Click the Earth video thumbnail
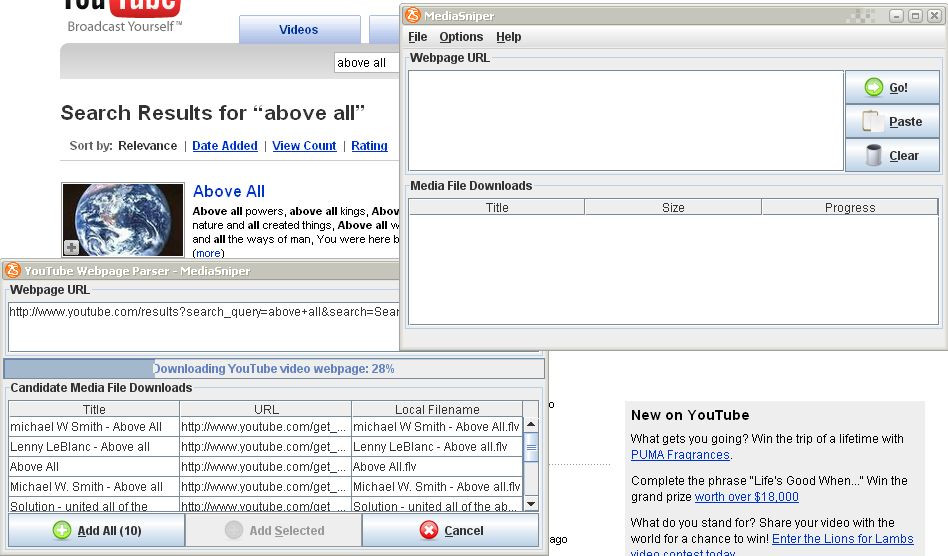The image size is (948, 556). [123, 220]
